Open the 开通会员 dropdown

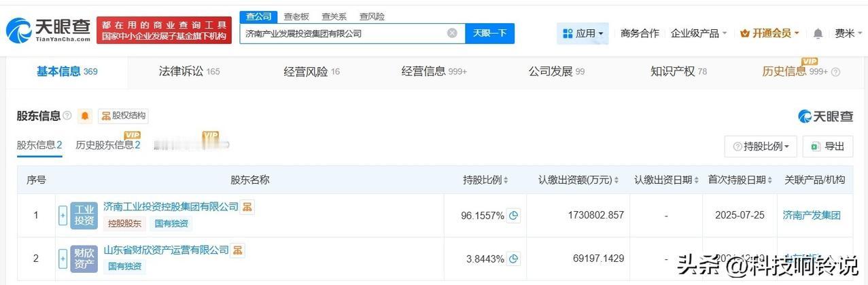click(x=769, y=33)
